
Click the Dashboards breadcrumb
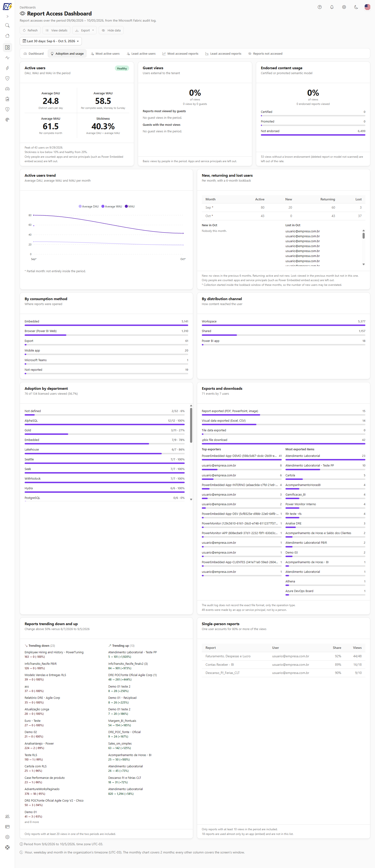pyautogui.click(x=28, y=8)
